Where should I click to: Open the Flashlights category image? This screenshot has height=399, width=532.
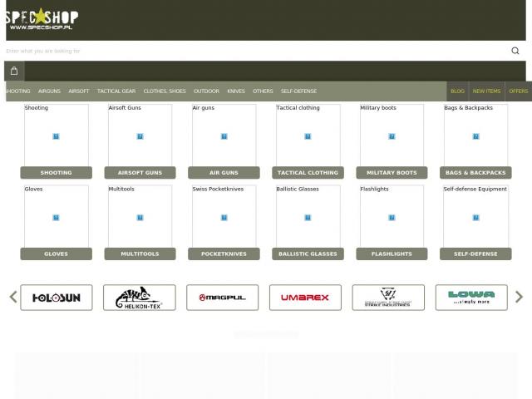[x=392, y=217]
